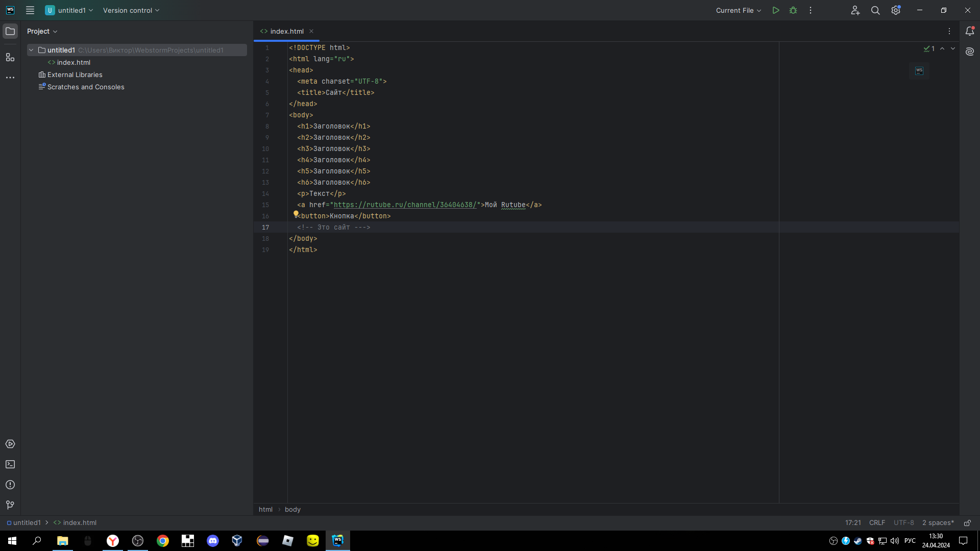Toggle the file read-only lock icon
Viewport: 980px width, 551px height.
tap(967, 522)
